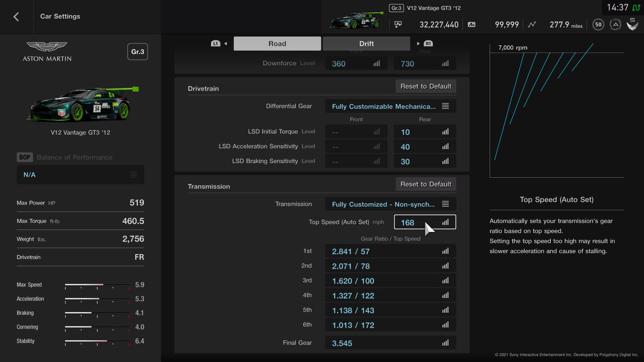Click bars icon next to Acceleration Sensitivity 40

(x=445, y=147)
